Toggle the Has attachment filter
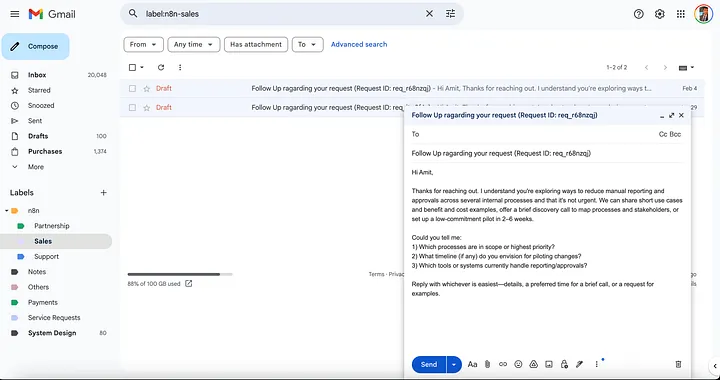720x380 pixels. (x=256, y=45)
